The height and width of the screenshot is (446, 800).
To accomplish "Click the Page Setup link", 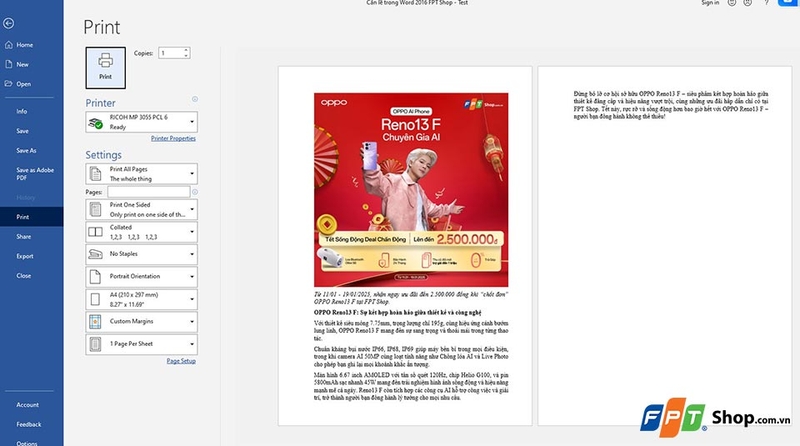I will coord(181,361).
